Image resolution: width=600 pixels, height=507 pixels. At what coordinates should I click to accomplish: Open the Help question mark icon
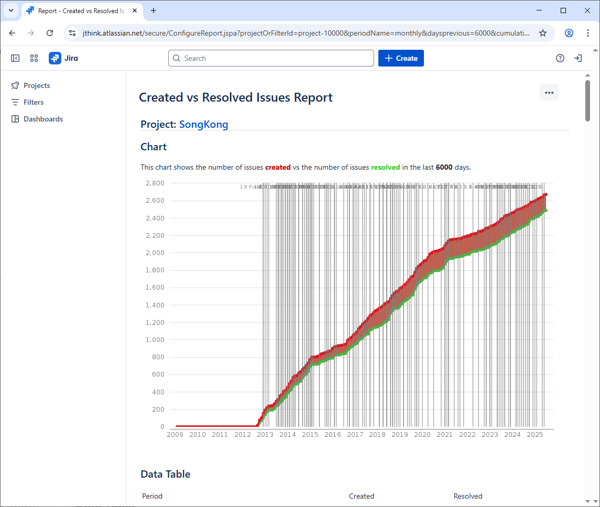coord(560,58)
